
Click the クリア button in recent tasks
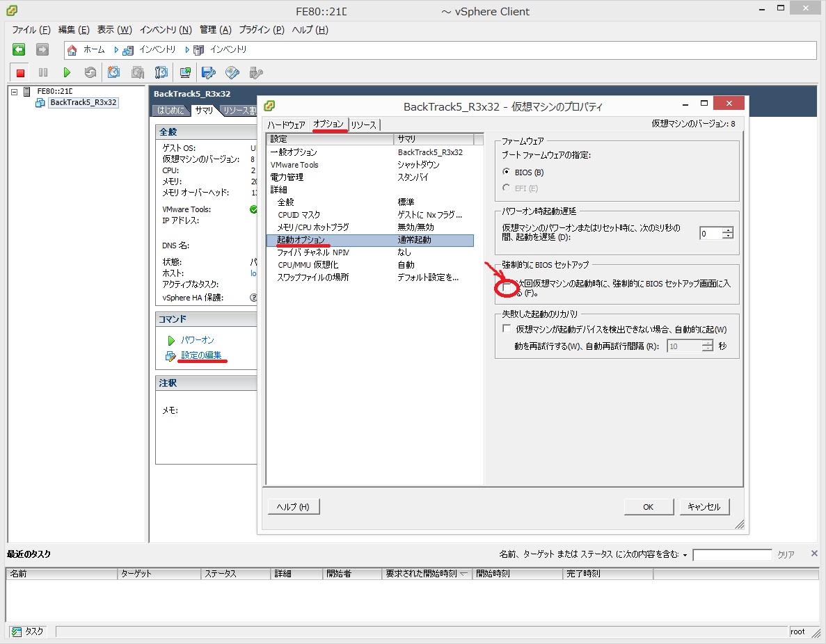pos(786,554)
